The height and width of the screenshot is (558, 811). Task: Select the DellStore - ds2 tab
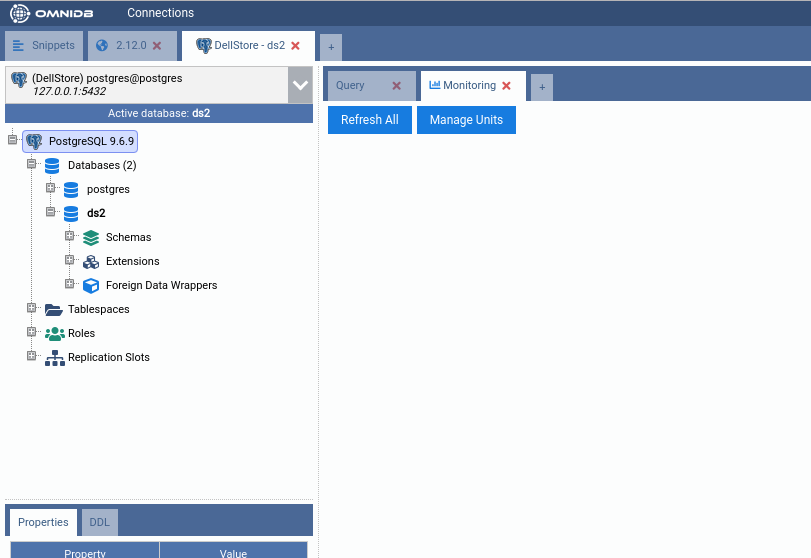248,46
